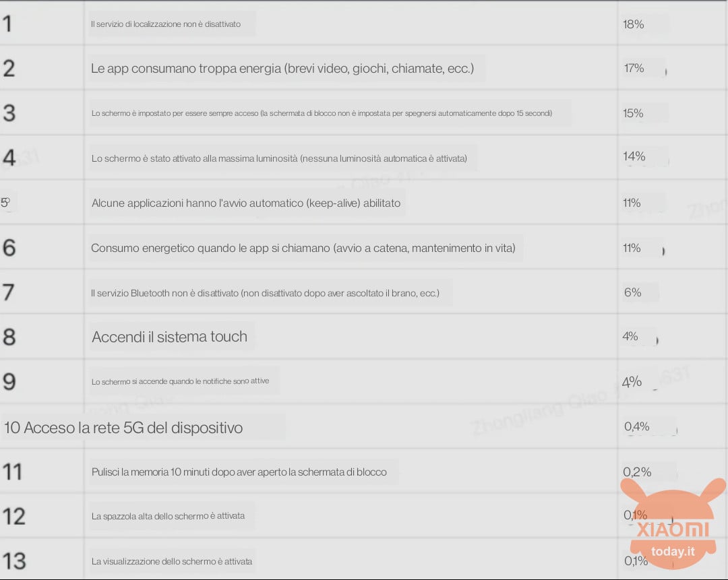Click the keep-alive auto-start applications text

tap(246, 203)
